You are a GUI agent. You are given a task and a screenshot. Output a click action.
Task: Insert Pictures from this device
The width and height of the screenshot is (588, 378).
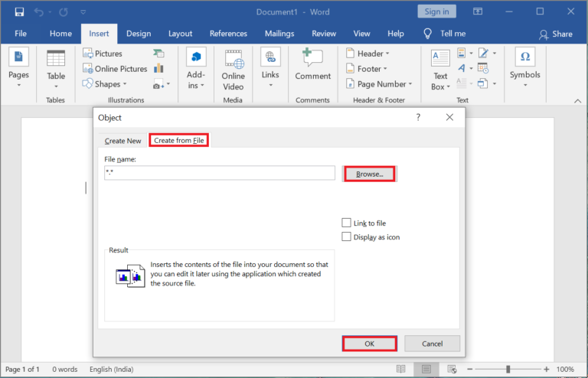pyautogui.click(x=103, y=54)
